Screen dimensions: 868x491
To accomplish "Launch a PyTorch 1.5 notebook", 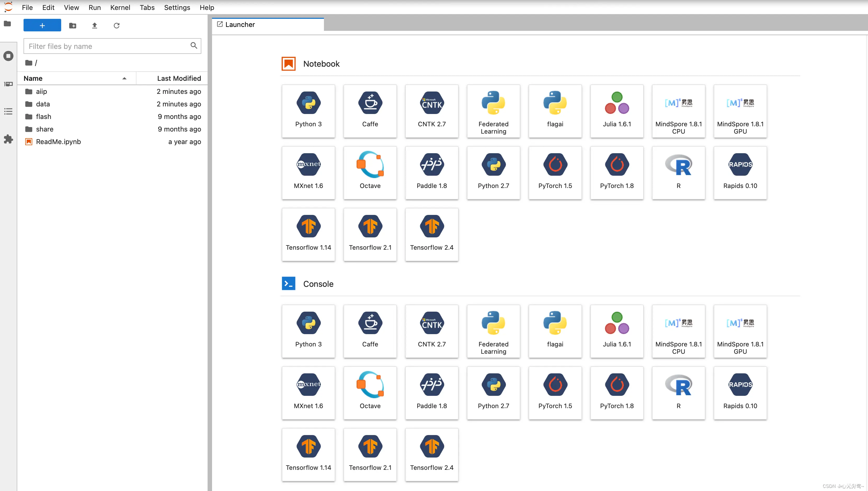I will coord(555,173).
